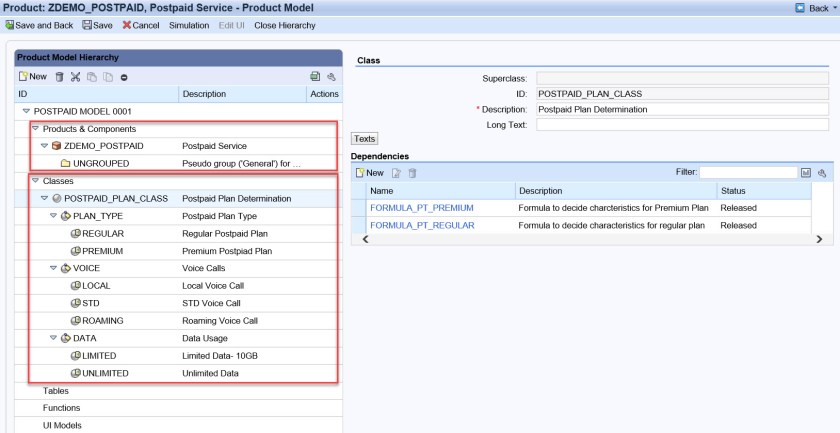Viewport: 840px width, 433px height.
Task: Click Close Hierarchy in top toolbar
Action: (x=285, y=25)
